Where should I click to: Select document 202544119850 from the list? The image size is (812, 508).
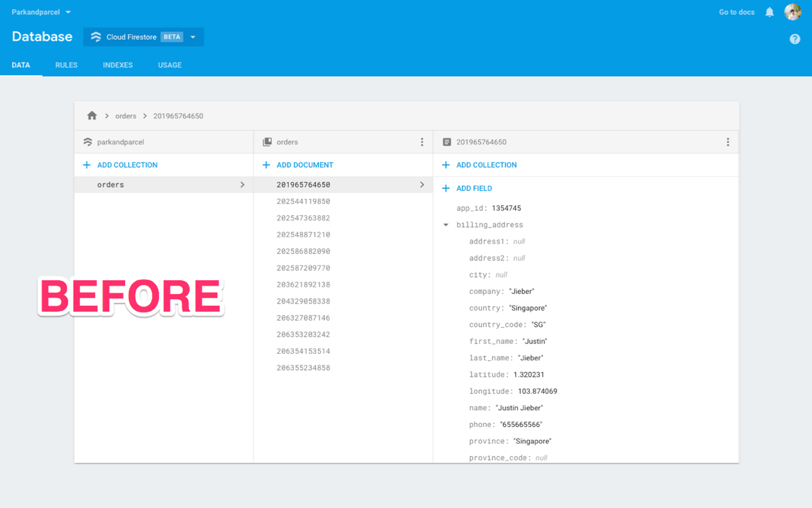pos(303,201)
